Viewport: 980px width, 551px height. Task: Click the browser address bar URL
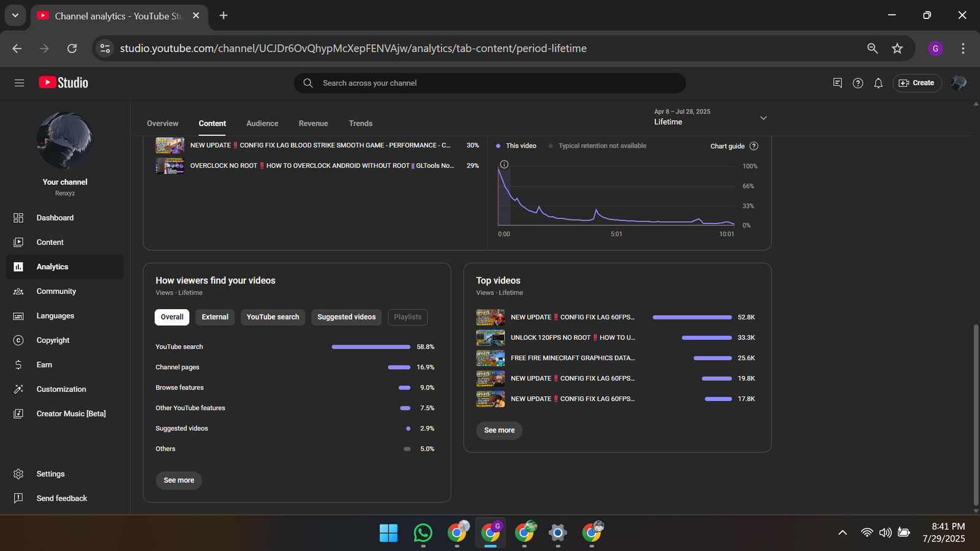click(x=353, y=48)
